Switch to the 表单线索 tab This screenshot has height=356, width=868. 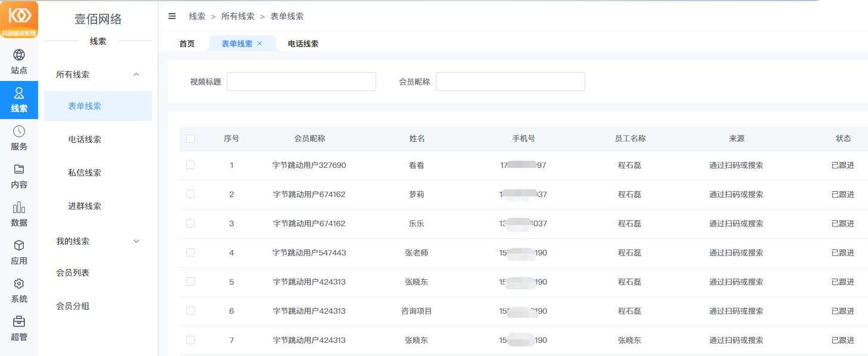237,43
